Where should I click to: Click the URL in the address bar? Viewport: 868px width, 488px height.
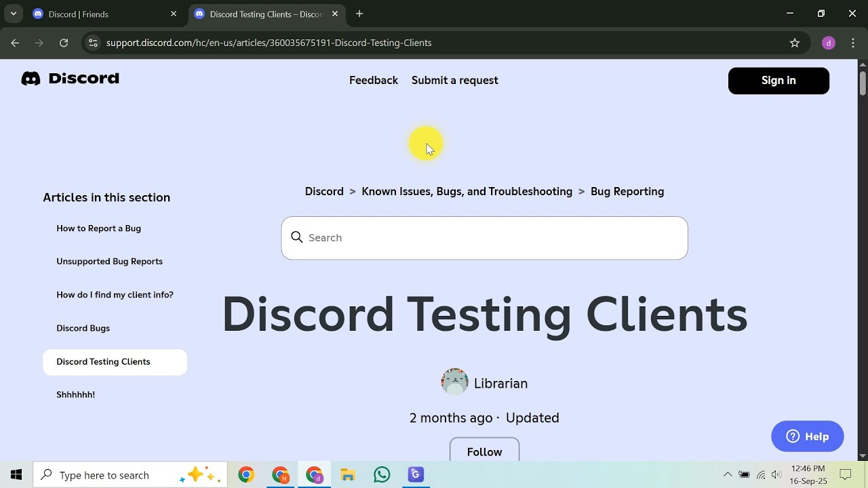269,43
